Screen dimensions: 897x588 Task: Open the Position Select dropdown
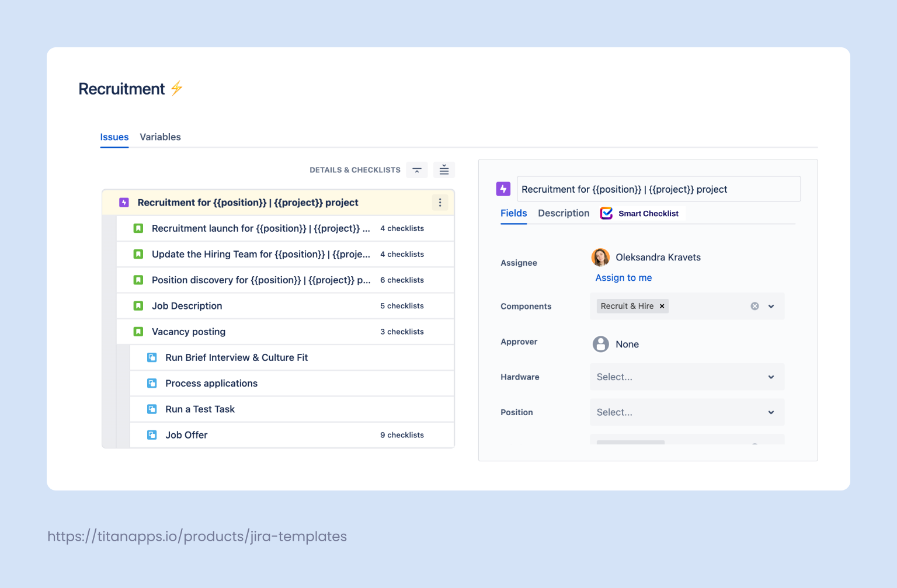(687, 412)
